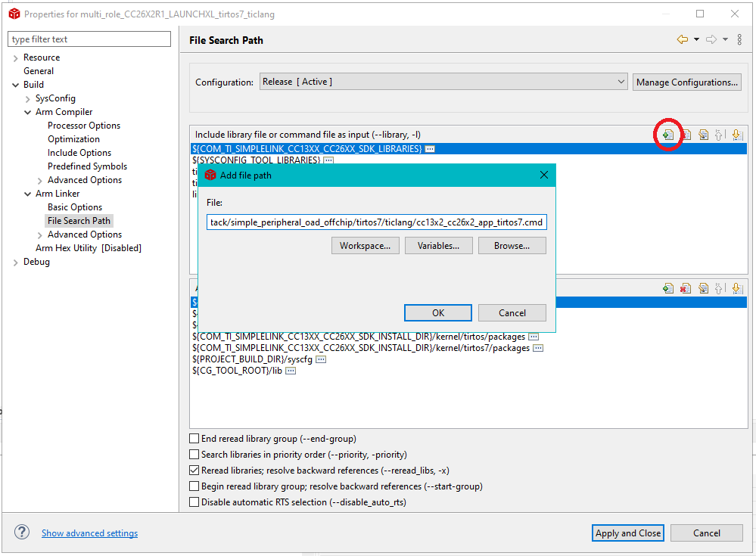Select Include Options under Arm Compiler
Viewport: 756px width, 556px height.
click(79, 153)
